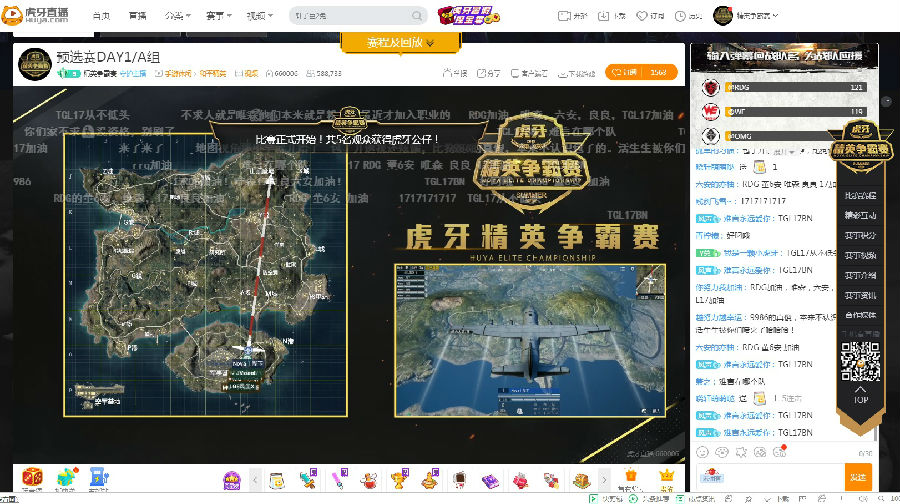The image size is (900, 504).
Task: Click the 下载虎牙 download link
Action: [576, 73]
